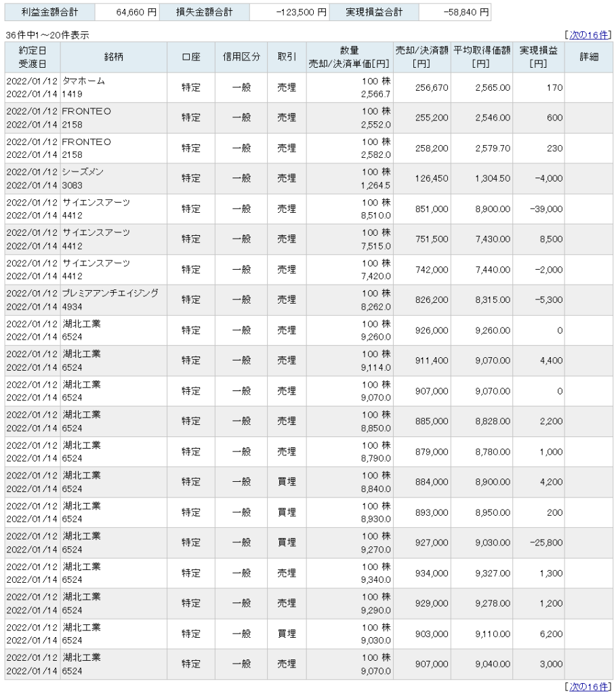Screen dimensions: 616x694
Task: Click the realized profit 6,200 cell
Action: point(539,634)
